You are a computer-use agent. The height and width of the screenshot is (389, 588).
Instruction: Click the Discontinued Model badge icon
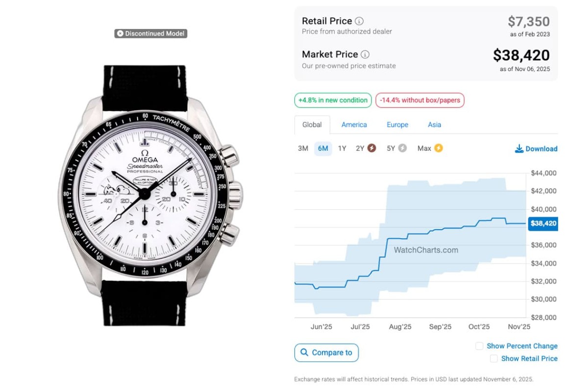click(x=120, y=34)
